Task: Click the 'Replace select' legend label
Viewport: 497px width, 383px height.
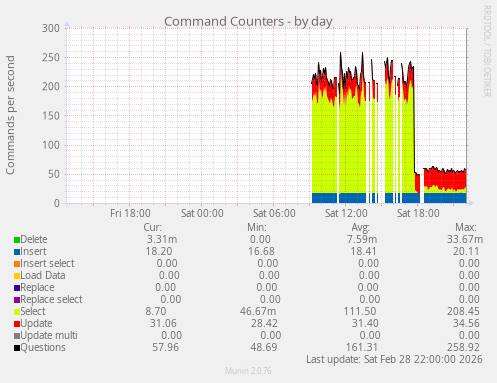Action: point(51,299)
